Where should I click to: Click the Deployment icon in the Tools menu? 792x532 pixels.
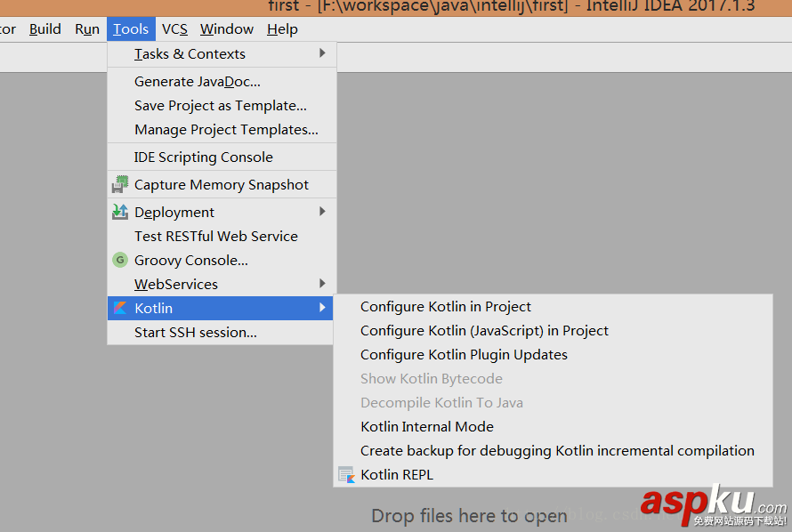pos(120,212)
